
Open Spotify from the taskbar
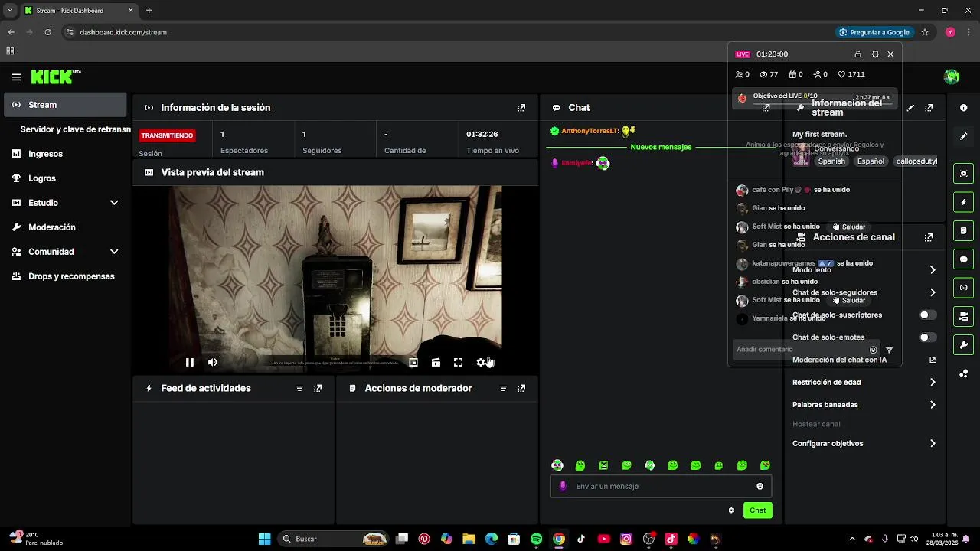click(536, 539)
